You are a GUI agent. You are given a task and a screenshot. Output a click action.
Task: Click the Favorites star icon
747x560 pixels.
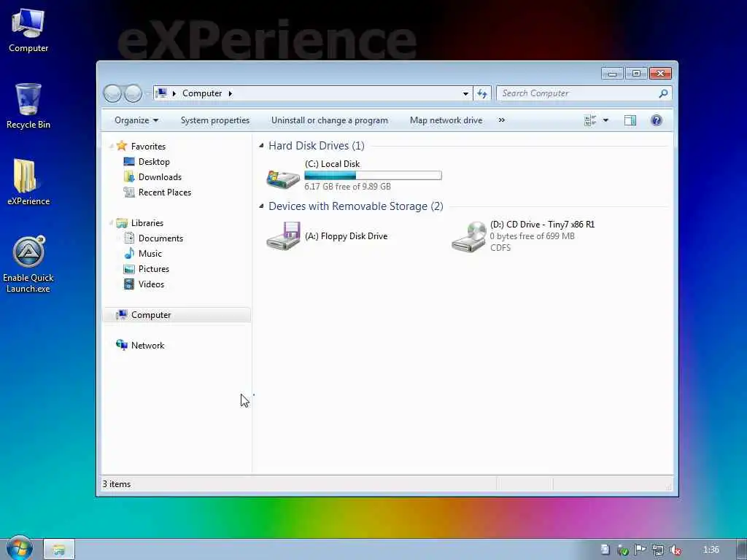(122, 146)
